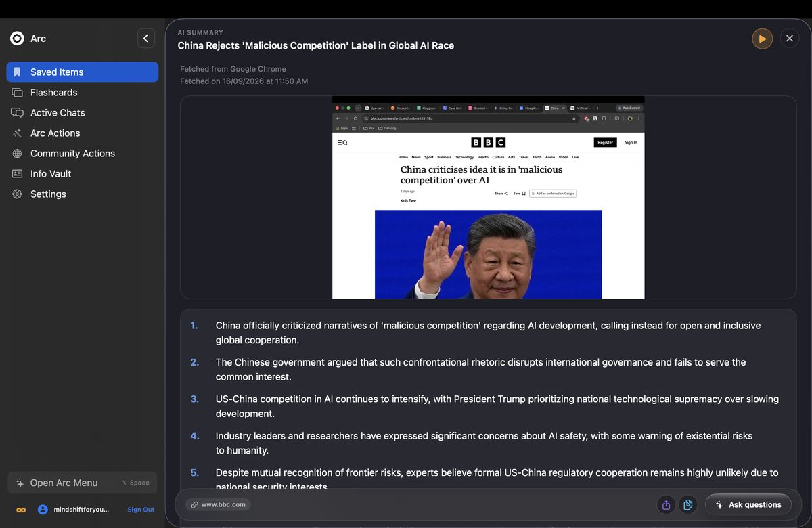This screenshot has height=528, width=812.
Task: Open the www.bbc.com source link
Action: 218,504
